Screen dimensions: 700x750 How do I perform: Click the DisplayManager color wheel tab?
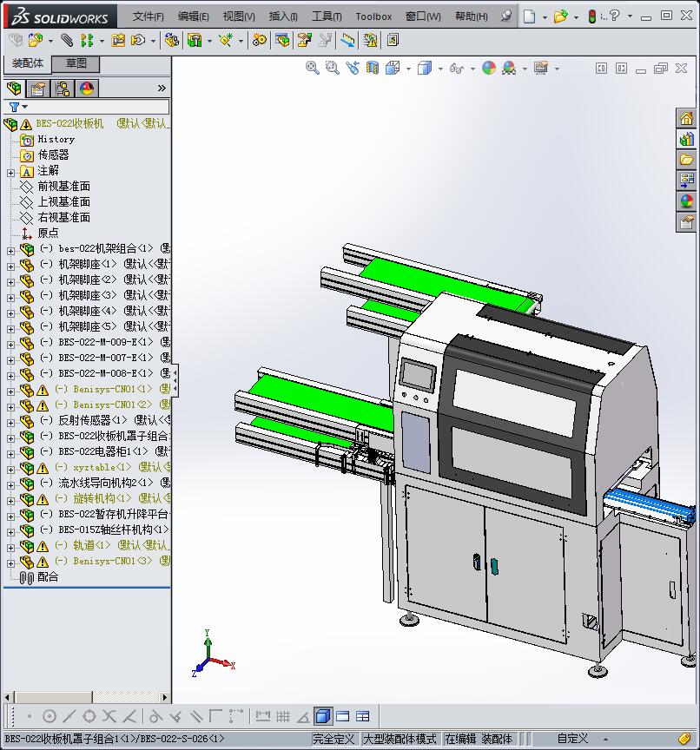pyautogui.click(x=87, y=89)
